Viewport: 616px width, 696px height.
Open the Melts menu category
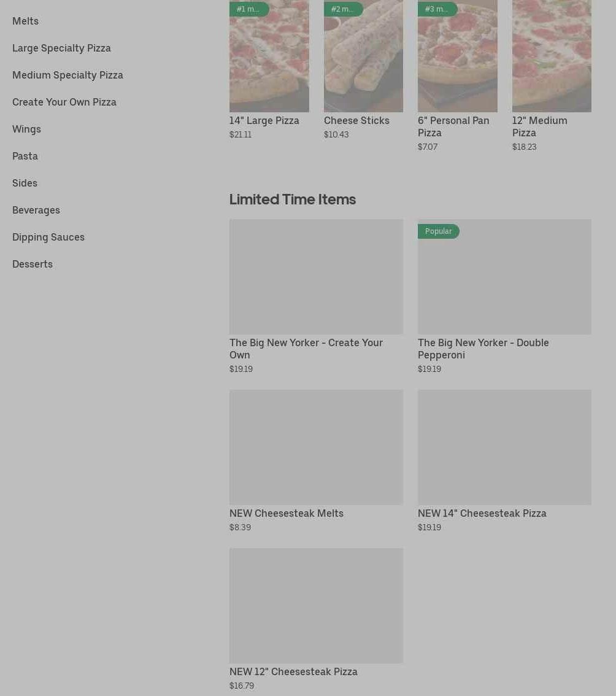(x=25, y=21)
